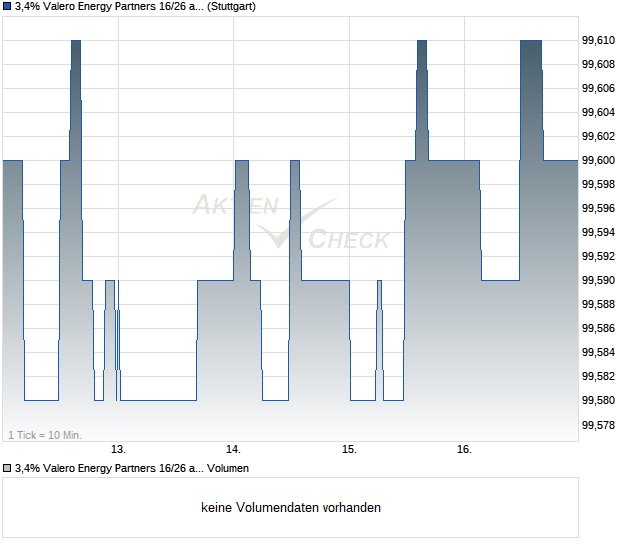Click the 99,606 price axis label

pyautogui.click(x=598, y=88)
